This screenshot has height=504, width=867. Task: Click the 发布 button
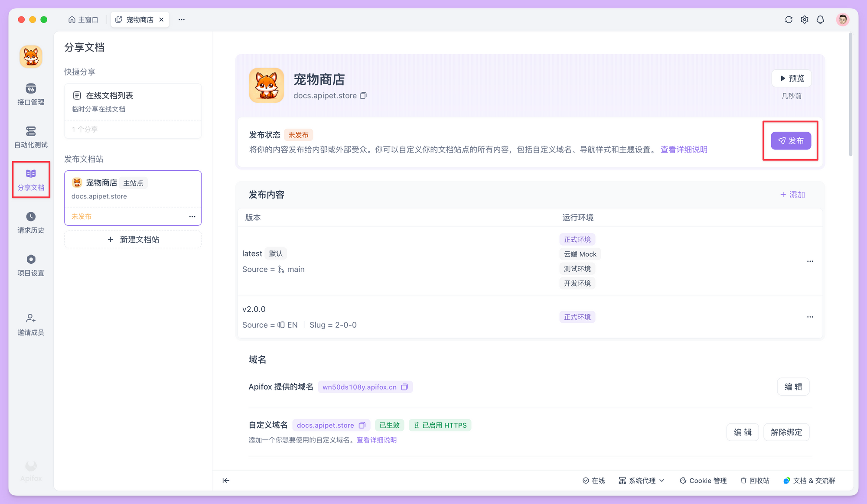tap(791, 141)
